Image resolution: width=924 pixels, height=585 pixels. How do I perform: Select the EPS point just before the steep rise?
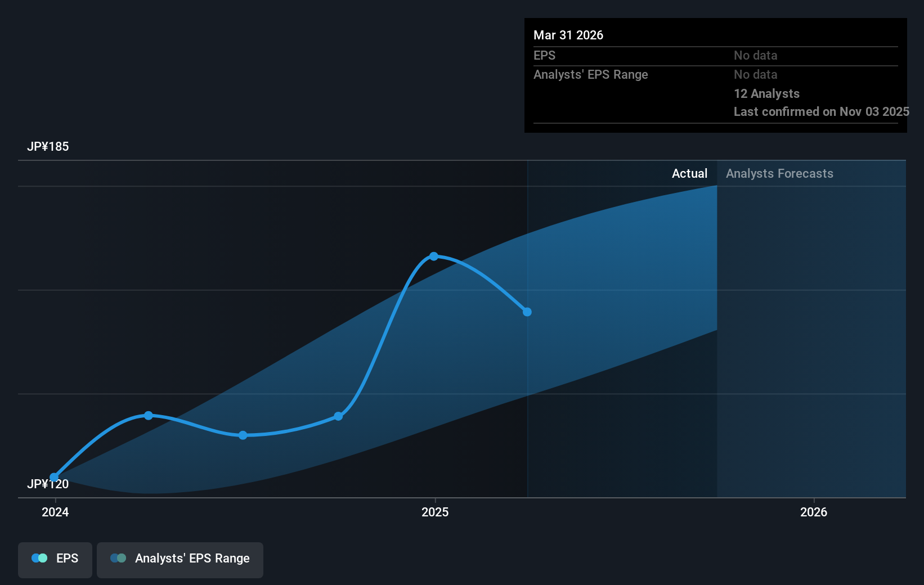[x=338, y=416]
